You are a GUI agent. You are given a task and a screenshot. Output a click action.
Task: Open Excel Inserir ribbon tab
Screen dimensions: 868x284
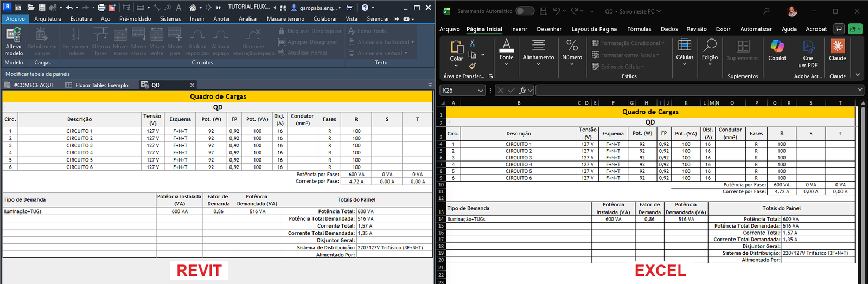tap(519, 29)
